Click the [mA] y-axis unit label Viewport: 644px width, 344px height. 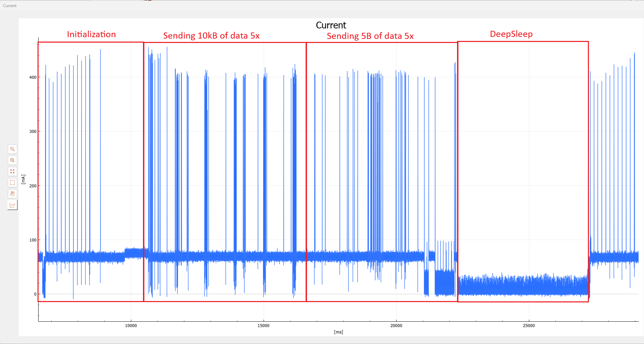point(23,179)
